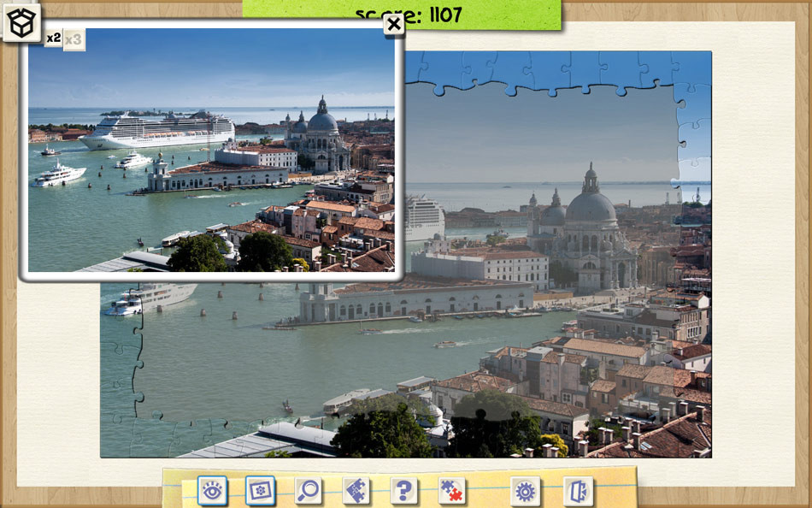Set the preview zoom to x2
The height and width of the screenshot is (508, 812).
click(53, 38)
